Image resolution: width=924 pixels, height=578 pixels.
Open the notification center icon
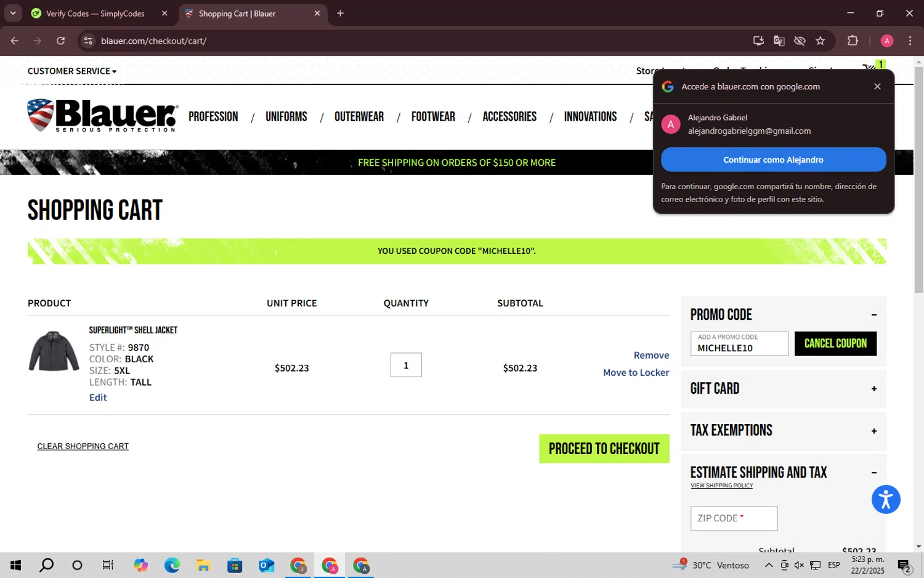[x=904, y=565]
